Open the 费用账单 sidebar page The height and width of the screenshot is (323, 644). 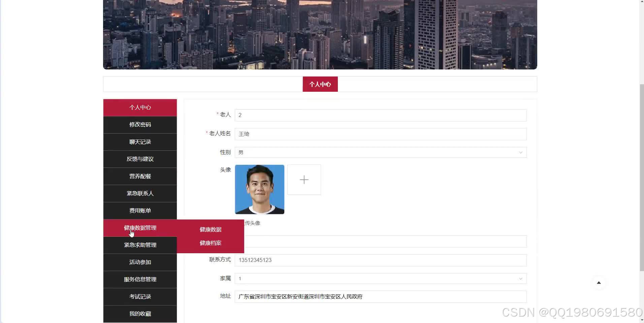pyautogui.click(x=140, y=210)
